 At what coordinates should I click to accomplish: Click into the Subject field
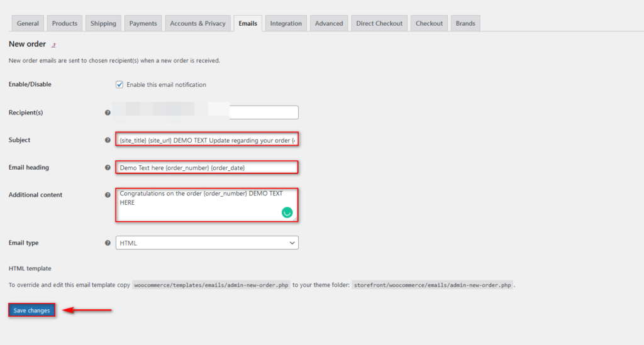coord(207,140)
